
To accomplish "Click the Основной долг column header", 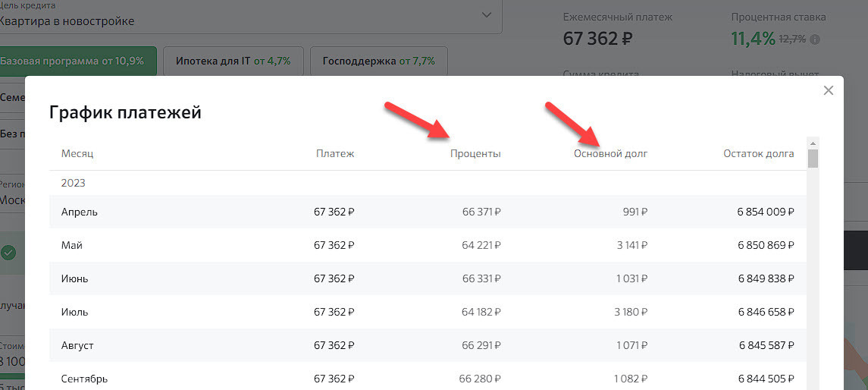I will point(610,154).
